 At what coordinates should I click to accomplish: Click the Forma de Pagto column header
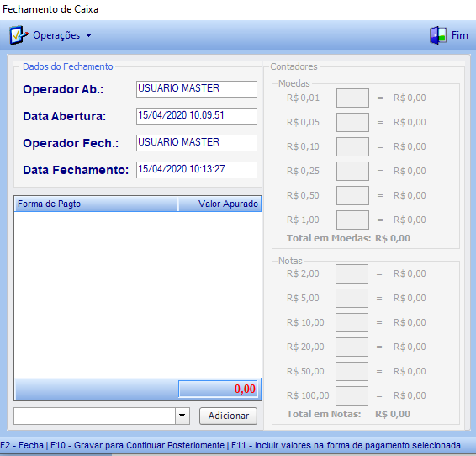pos(96,204)
